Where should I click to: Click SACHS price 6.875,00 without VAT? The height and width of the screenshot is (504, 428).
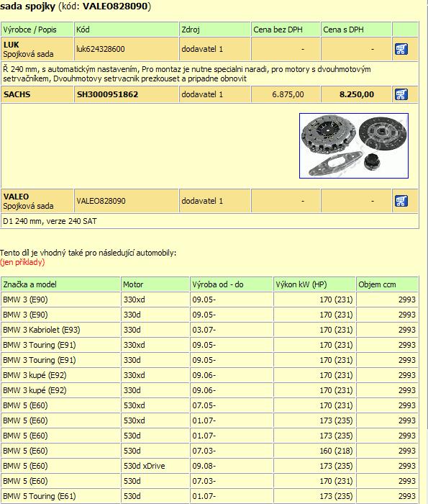click(288, 94)
